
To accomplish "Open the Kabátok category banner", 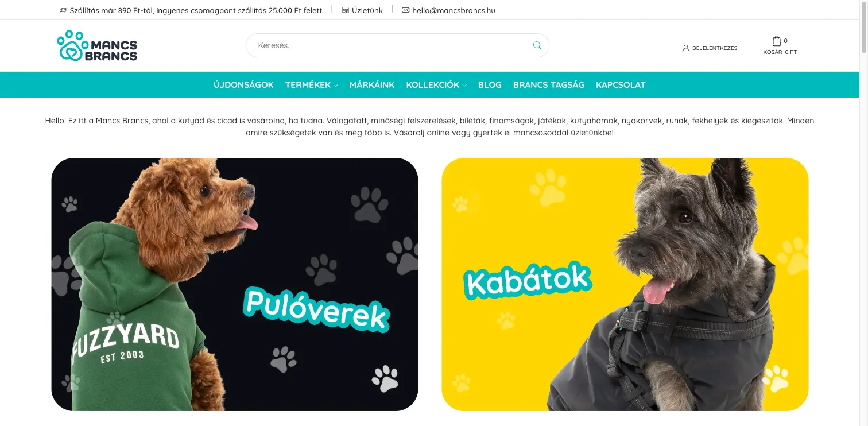I will (x=625, y=284).
